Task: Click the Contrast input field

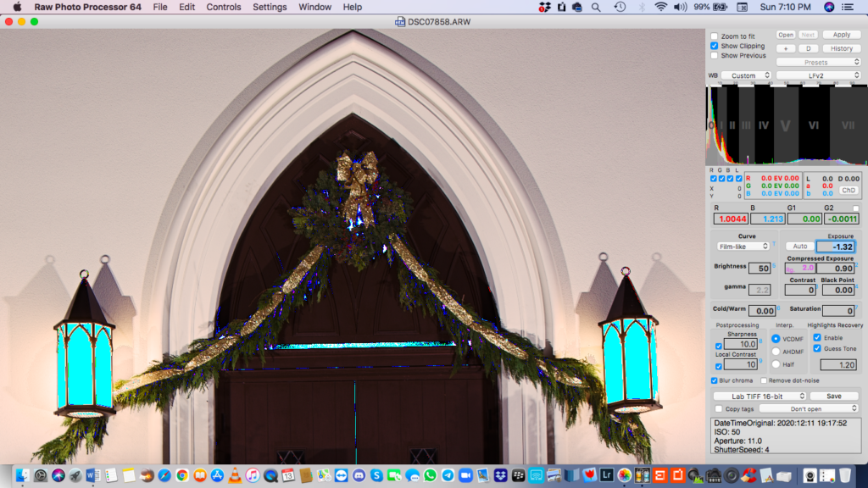Action: point(800,290)
